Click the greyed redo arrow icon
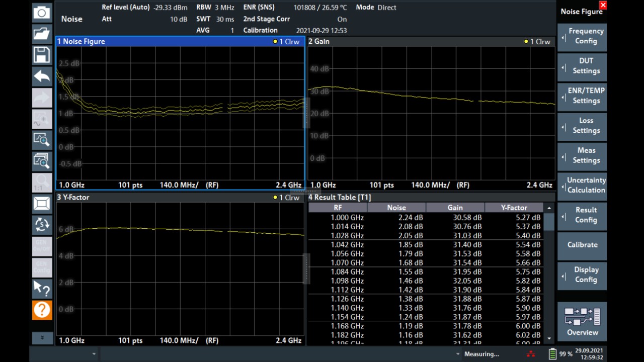This screenshot has width=644, height=362. pyautogui.click(x=42, y=98)
